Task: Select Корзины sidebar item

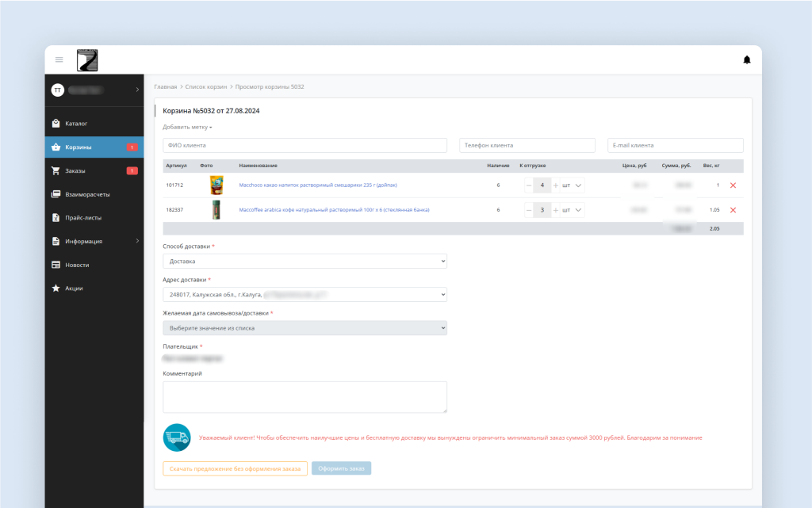Action: pyautogui.click(x=94, y=147)
